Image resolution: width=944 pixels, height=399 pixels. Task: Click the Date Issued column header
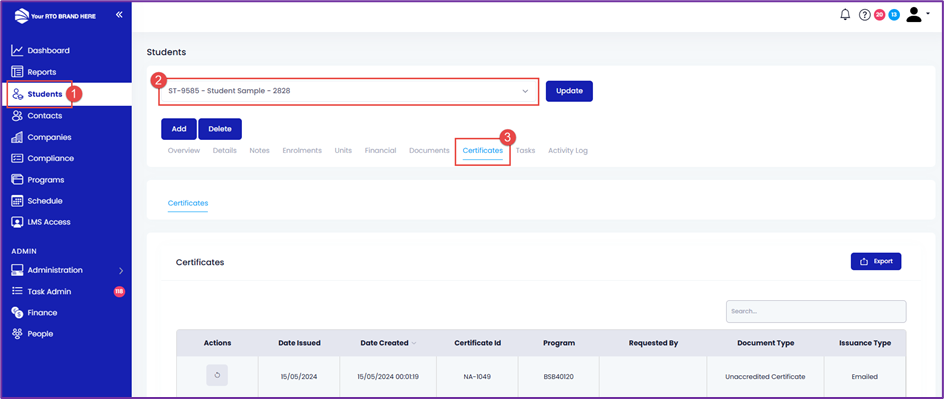299,343
